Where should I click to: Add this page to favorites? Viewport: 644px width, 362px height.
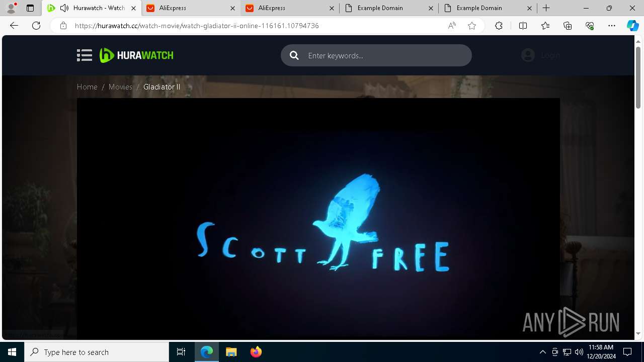click(x=472, y=26)
